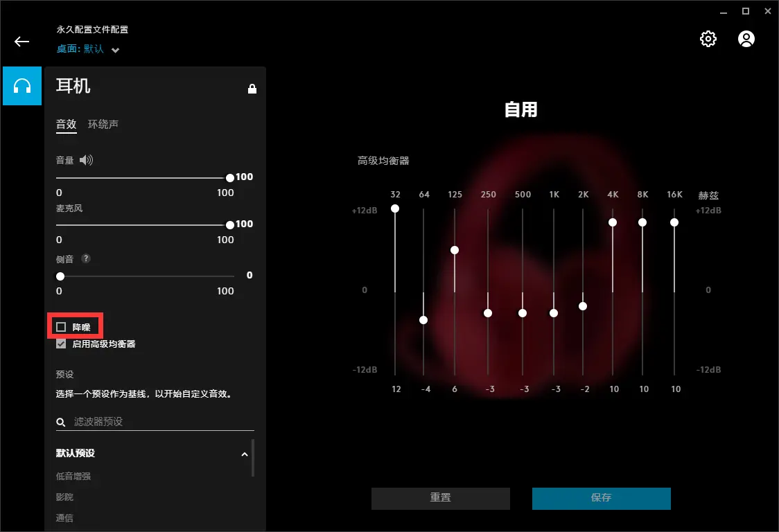Screen dimensions: 779x532
Task: Click the 2K equalizer band knob
Action: click(583, 306)
